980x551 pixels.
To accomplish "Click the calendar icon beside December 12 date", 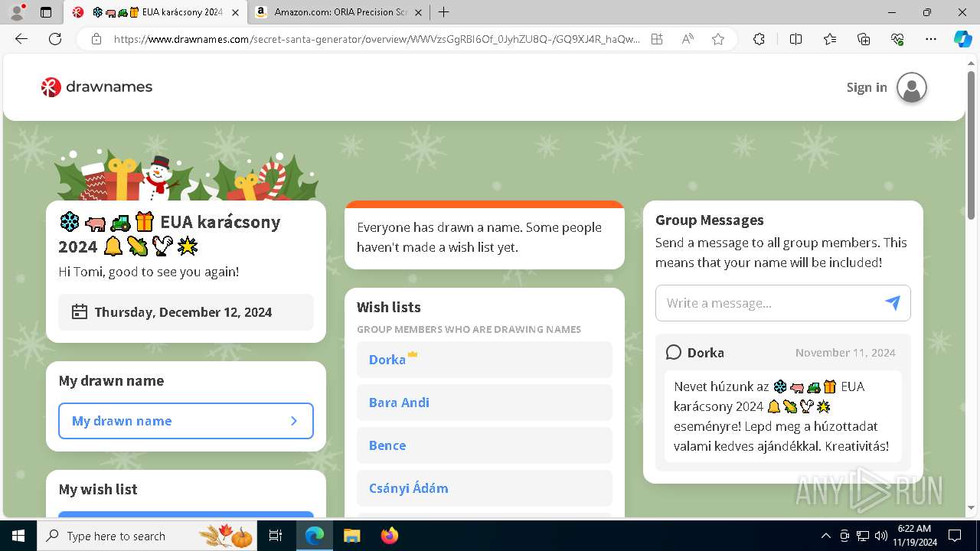I will coord(80,311).
